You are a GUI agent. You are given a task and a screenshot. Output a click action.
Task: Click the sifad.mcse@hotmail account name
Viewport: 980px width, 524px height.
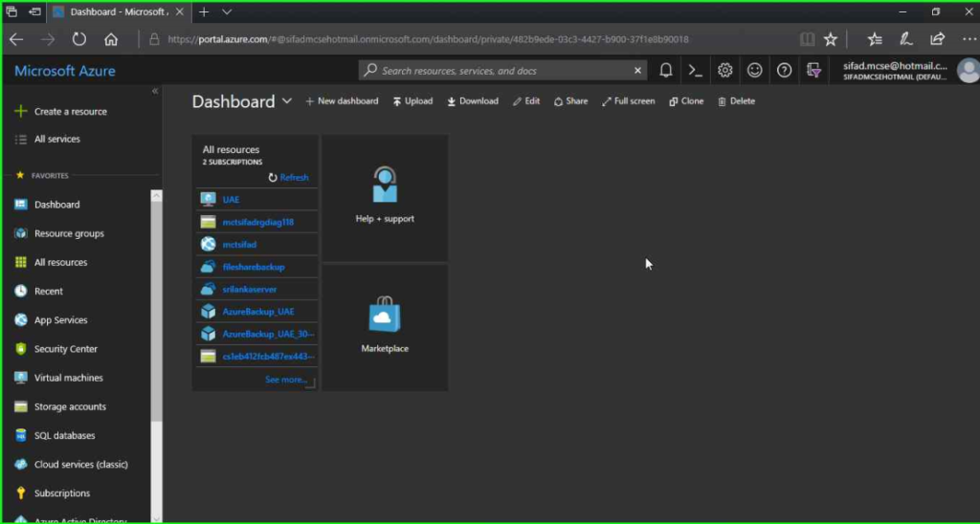pyautogui.click(x=895, y=66)
